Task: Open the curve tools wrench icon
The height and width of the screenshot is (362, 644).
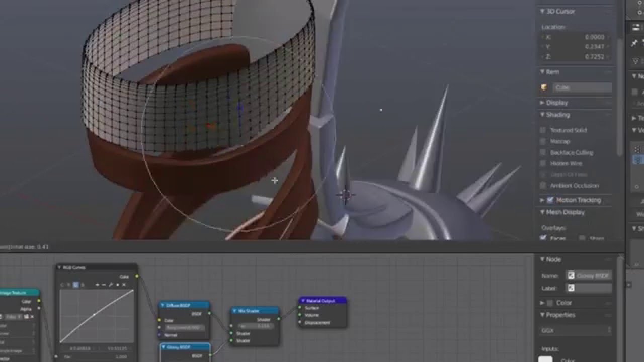Action: pos(110,284)
